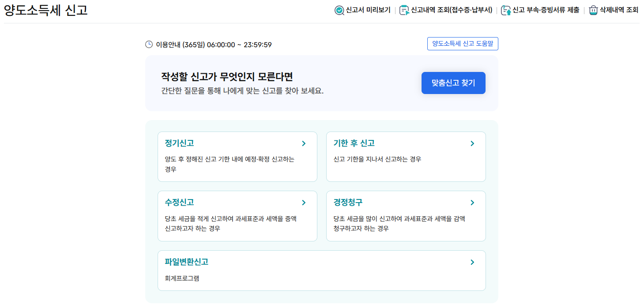Select the 경정청구 link
Image resolution: width=644 pixels, height=305 pixels.
click(x=348, y=203)
